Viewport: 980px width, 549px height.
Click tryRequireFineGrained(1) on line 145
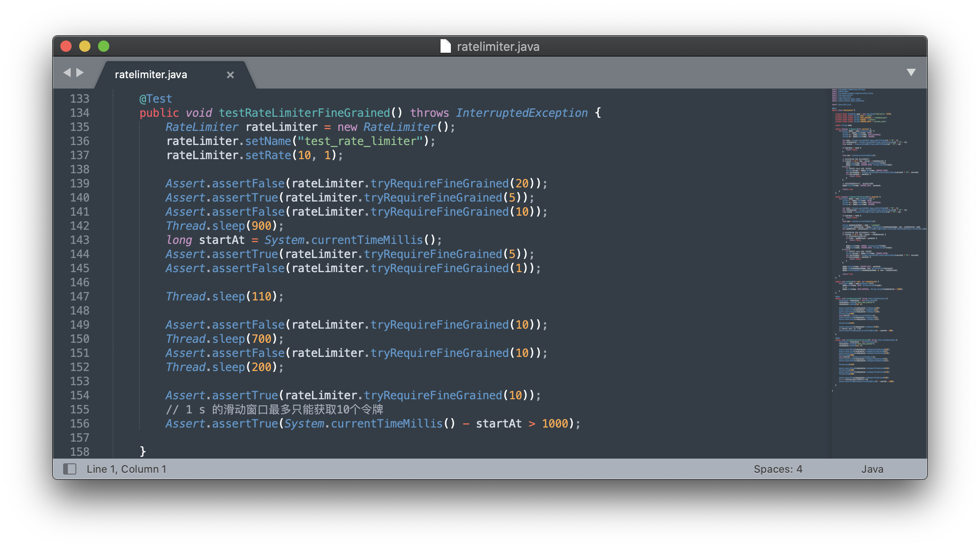click(449, 268)
